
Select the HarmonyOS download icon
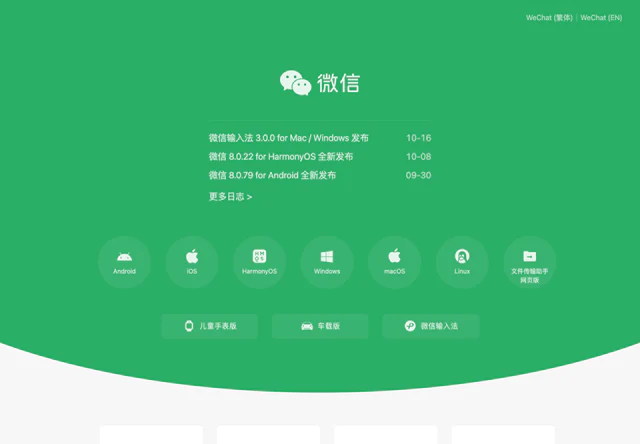(259, 262)
